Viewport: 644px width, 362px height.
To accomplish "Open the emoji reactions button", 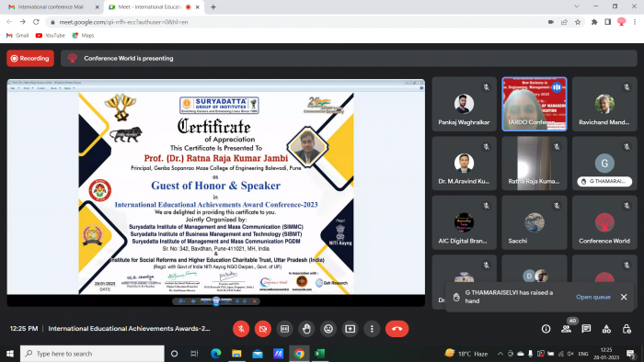I will [x=328, y=329].
